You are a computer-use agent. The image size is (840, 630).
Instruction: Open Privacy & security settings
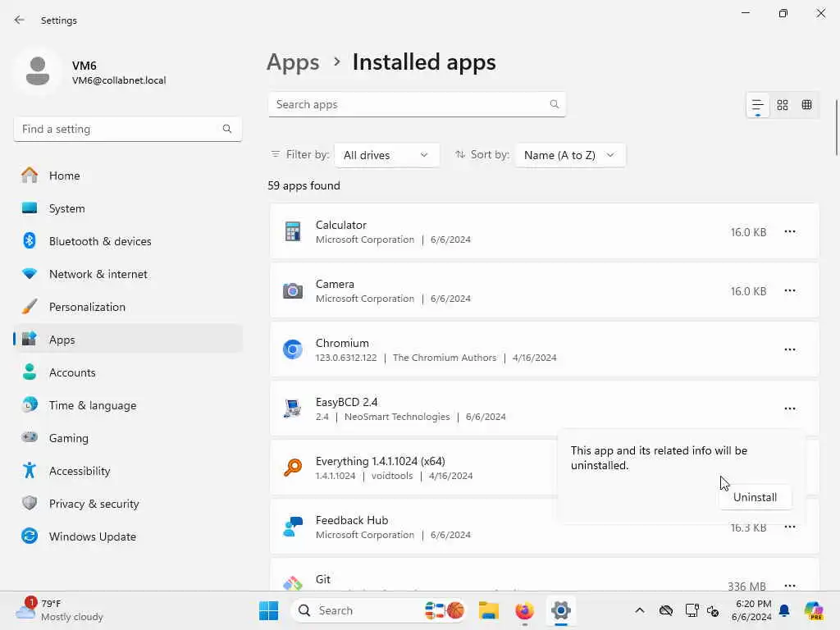click(128, 504)
